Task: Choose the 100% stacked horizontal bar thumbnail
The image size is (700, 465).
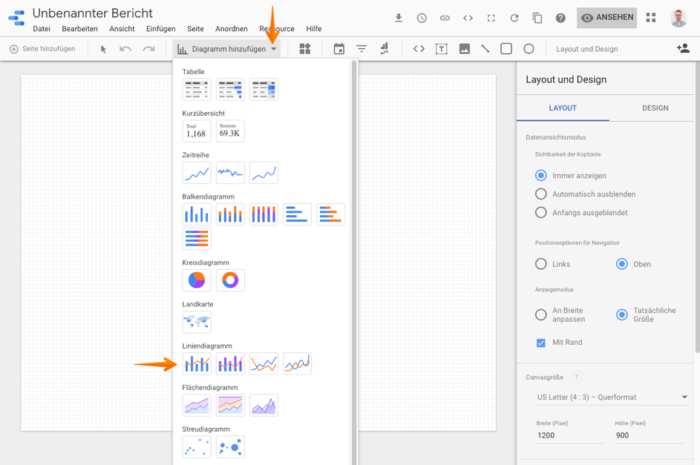Action: pos(196,238)
